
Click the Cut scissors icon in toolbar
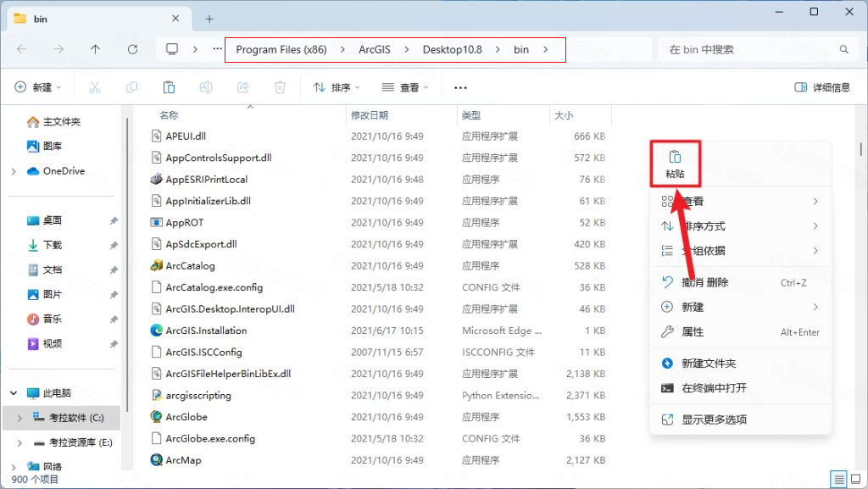point(95,87)
